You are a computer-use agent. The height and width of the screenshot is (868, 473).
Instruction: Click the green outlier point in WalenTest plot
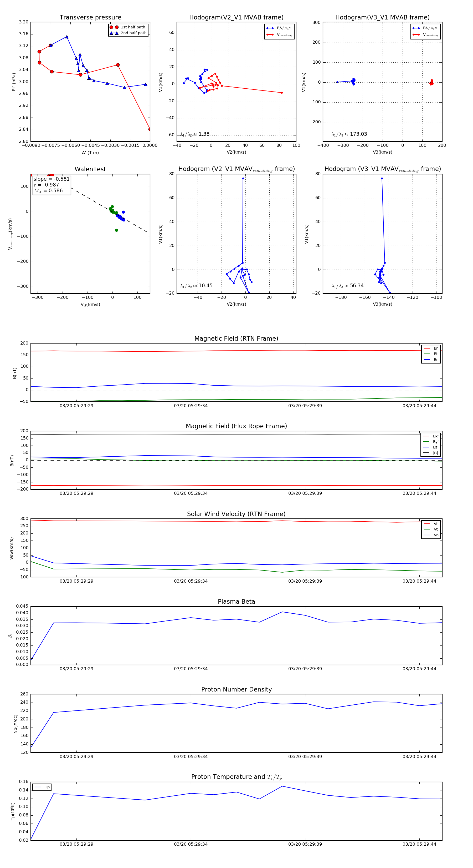pyautogui.click(x=116, y=230)
